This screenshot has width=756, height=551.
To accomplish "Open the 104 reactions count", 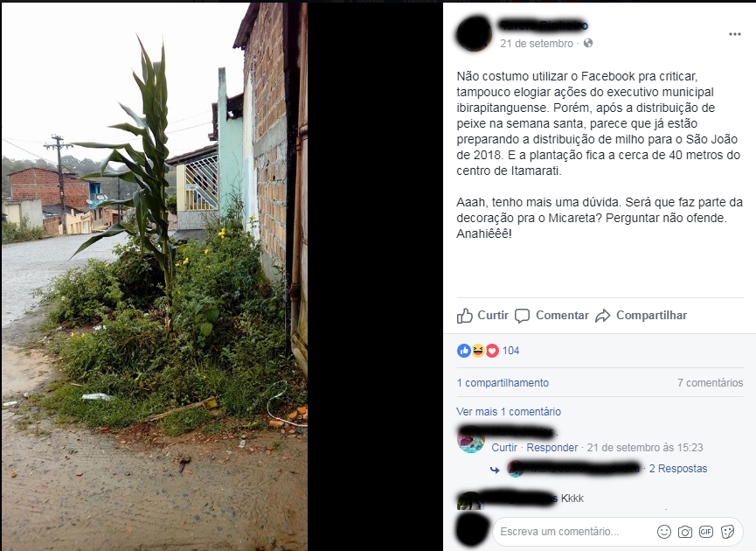I will [x=510, y=351].
